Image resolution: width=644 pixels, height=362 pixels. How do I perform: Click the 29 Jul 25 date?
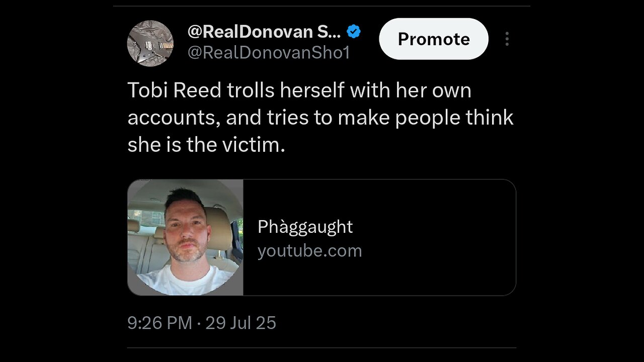pyautogui.click(x=240, y=323)
